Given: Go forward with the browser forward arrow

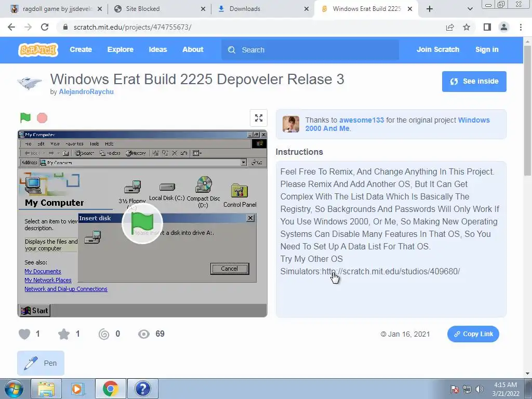Looking at the screenshot, I should 28,27.
